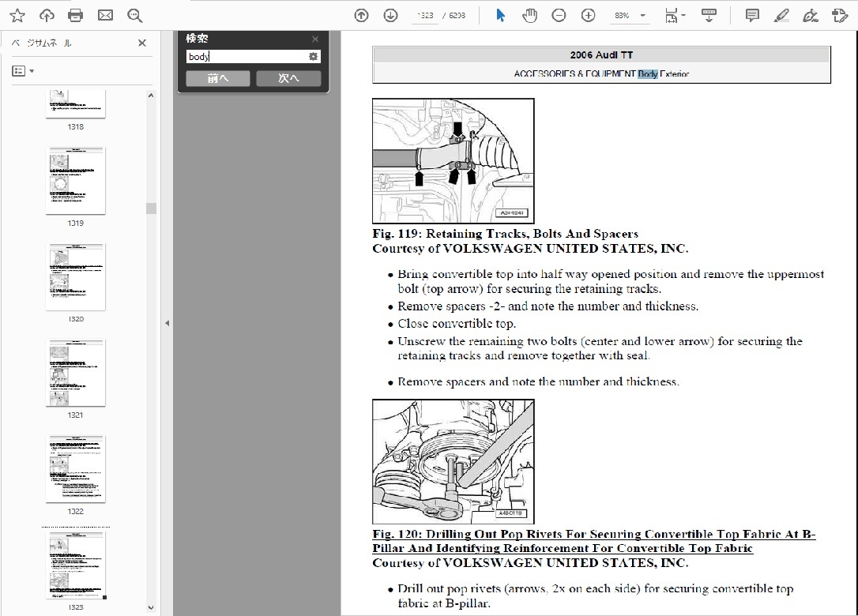The image size is (858, 616).
Task: Click the share and edit icon
Action: [839, 15]
